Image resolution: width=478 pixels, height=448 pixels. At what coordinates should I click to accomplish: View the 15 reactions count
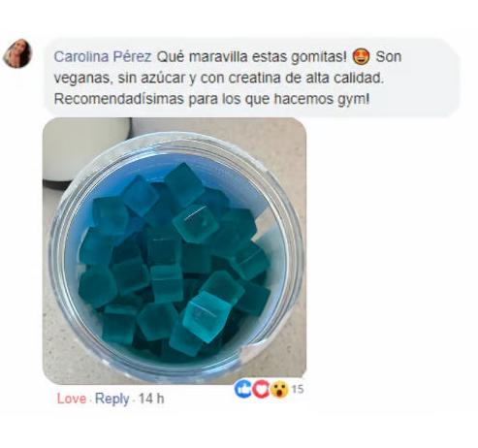pyautogui.click(x=298, y=389)
